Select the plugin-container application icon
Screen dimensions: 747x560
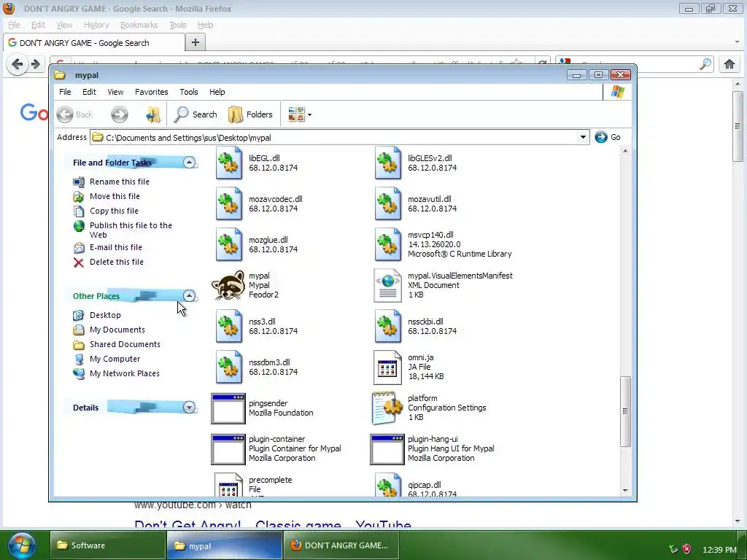point(228,449)
